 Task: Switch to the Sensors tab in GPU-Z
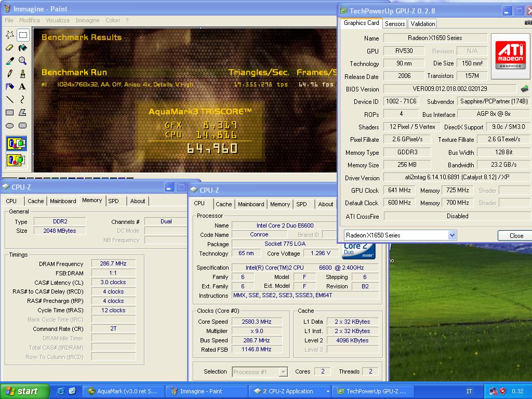click(395, 24)
